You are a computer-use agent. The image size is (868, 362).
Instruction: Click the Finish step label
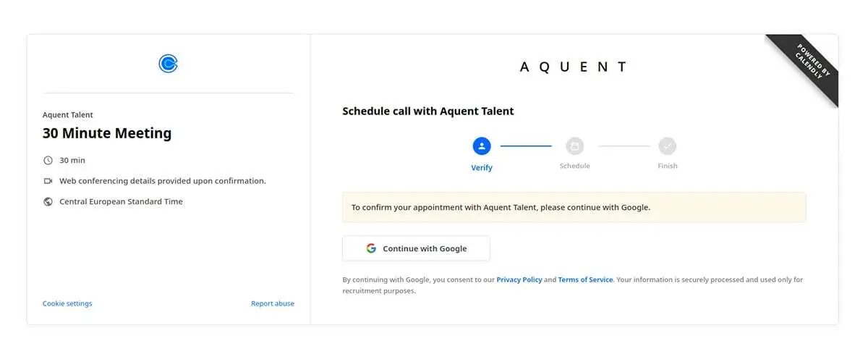668,166
